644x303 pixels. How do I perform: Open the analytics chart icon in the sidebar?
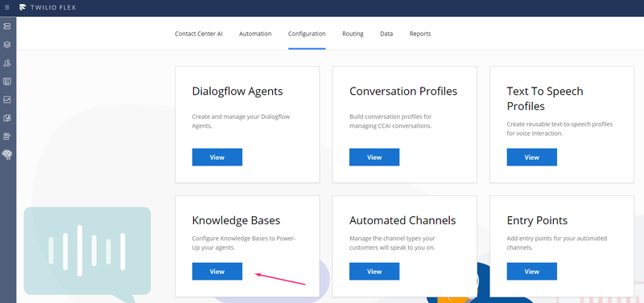click(x=7, y=100)
